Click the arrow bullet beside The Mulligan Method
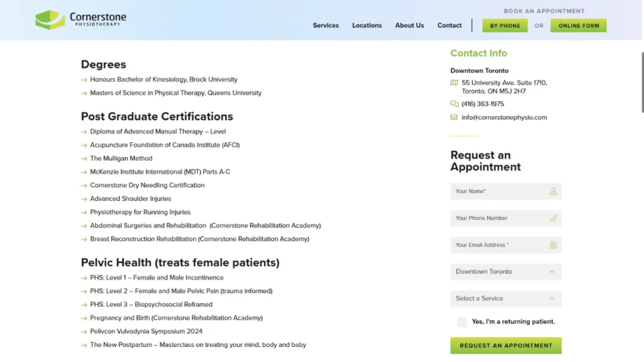 (x=84, y=159)
